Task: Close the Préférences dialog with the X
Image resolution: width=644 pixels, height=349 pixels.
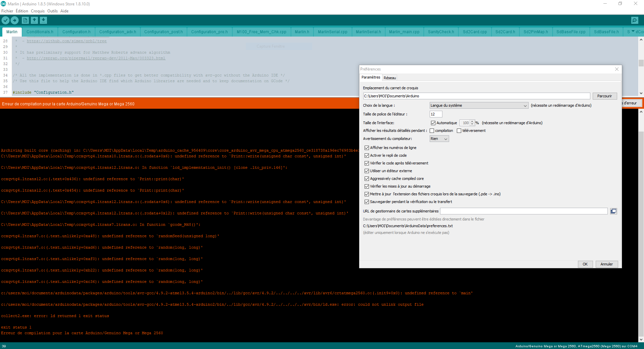Action: [616, 69]
